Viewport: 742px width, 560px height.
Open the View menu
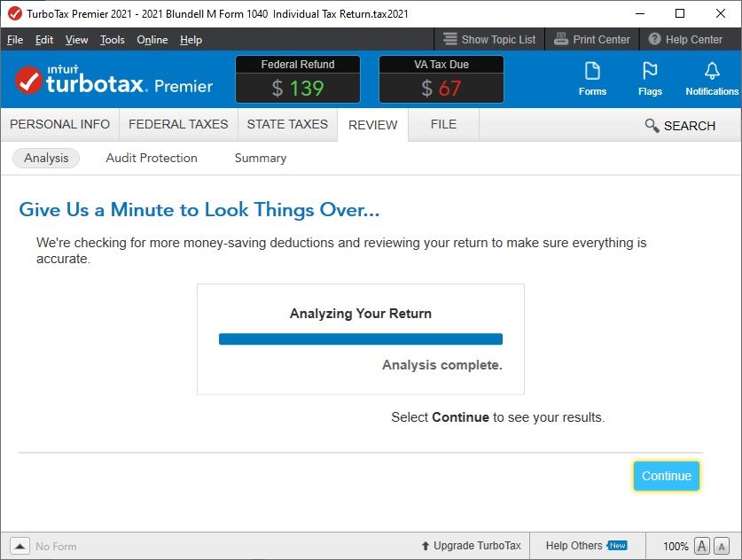[x=76, y=40]
